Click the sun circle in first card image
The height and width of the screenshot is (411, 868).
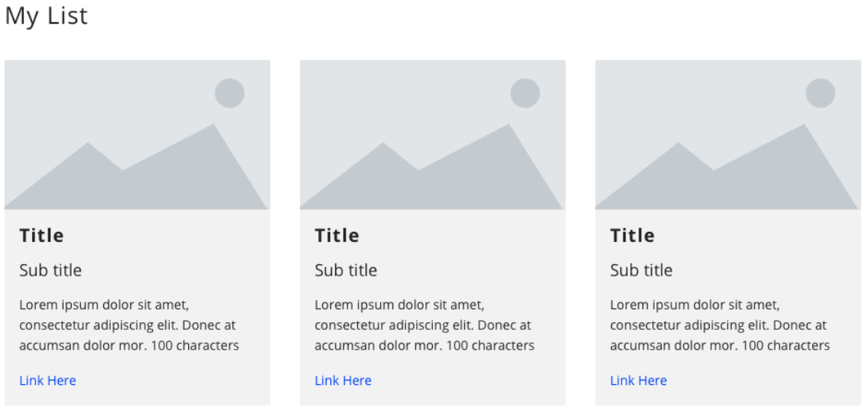[229, 93]
